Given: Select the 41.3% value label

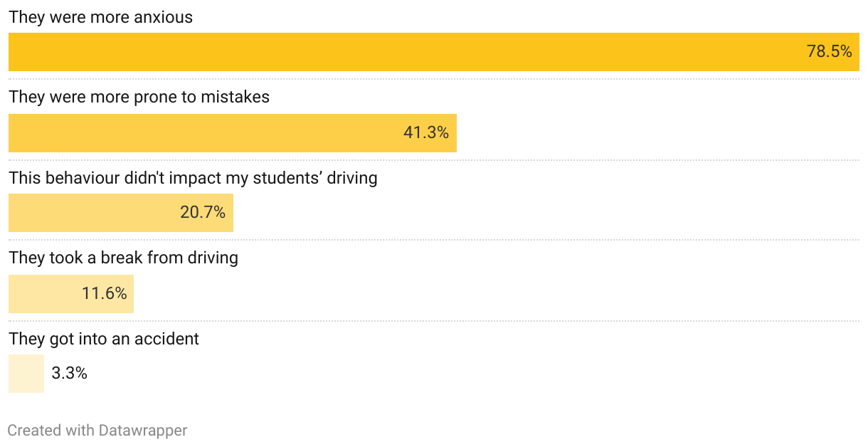Looking at the screenshot, I should (426, 132).
